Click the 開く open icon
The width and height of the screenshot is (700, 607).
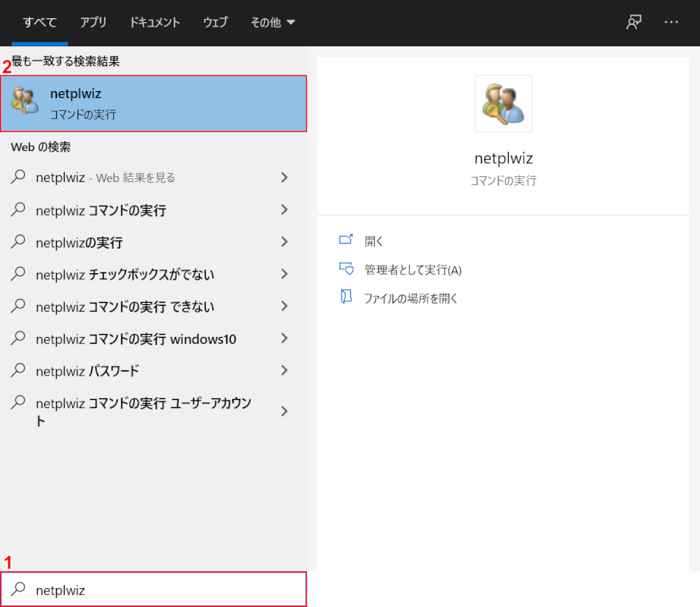[x=346, y=241]
